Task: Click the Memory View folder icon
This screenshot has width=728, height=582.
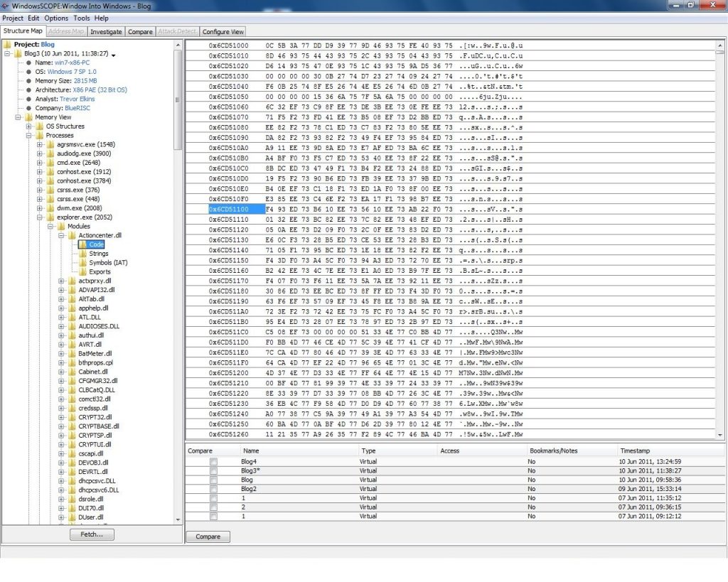Action: (28, 117)
